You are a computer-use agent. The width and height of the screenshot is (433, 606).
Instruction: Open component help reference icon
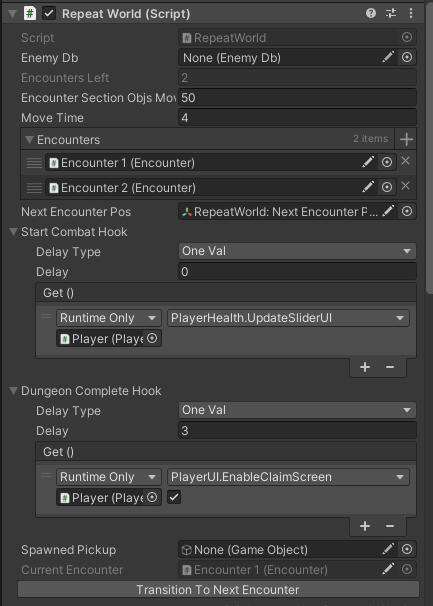tap(371, 14)
